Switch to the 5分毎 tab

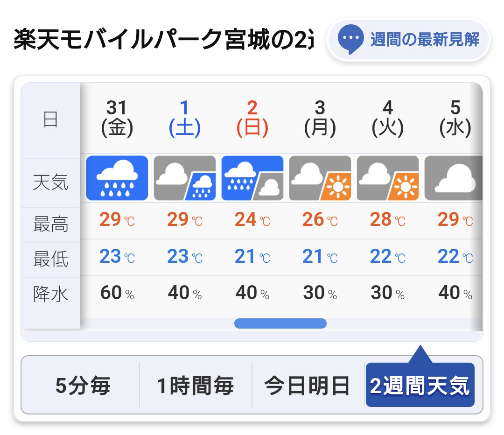coord(83,385)
